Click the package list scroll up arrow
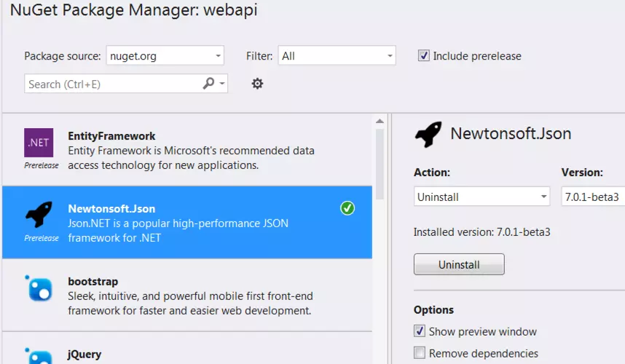The height and width of the screenshot is (364, 625). (x=380, y=121)
